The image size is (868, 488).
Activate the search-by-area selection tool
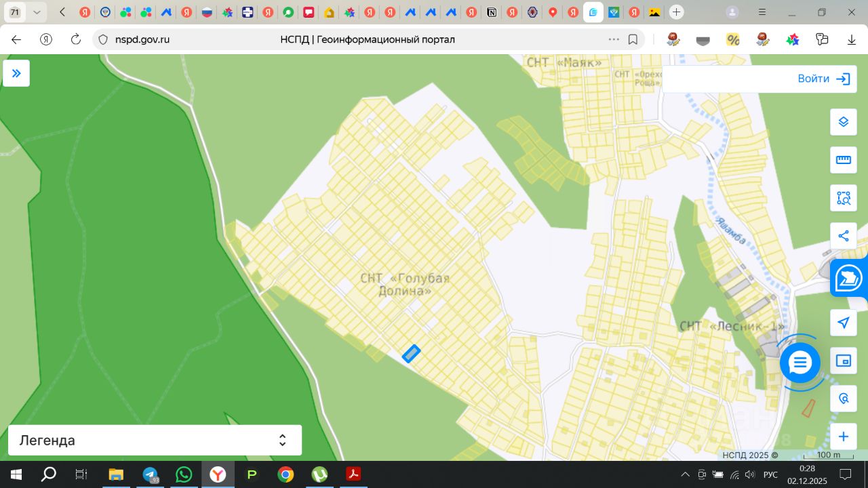click(x=844, y=198)
